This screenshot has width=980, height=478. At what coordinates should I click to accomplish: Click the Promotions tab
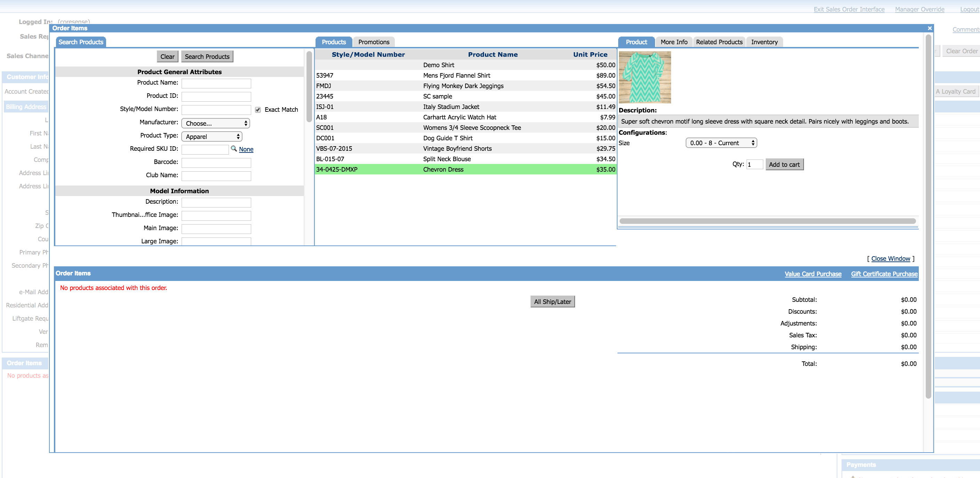[373, 42]
